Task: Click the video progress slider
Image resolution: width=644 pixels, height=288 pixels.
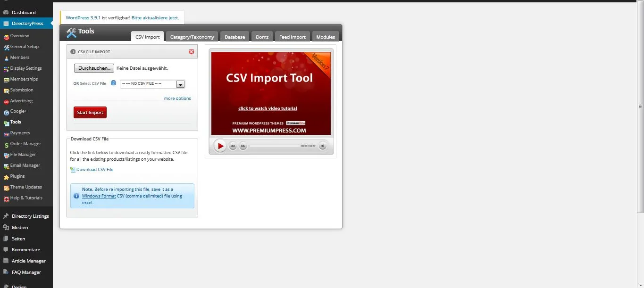Action: click(275, 146)
